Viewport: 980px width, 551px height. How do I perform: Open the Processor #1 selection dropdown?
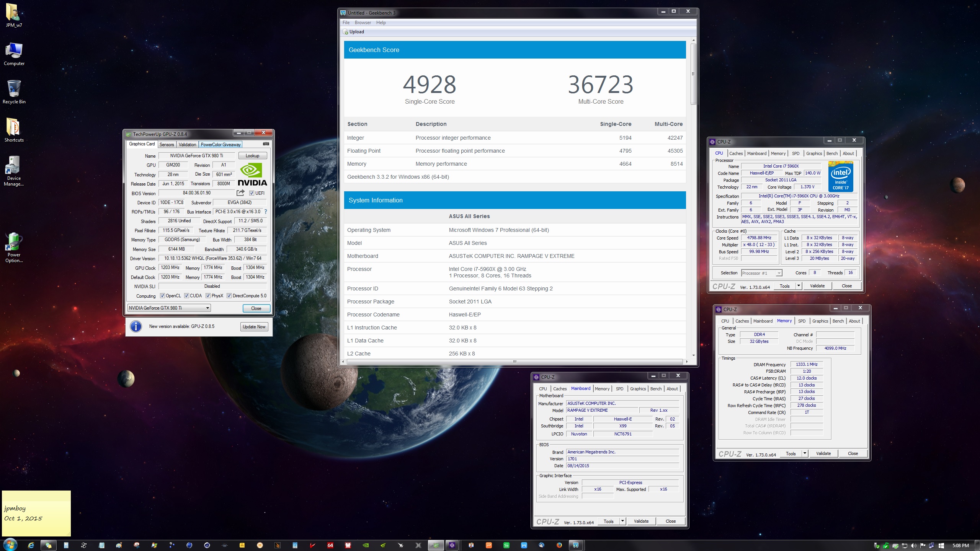761,273
